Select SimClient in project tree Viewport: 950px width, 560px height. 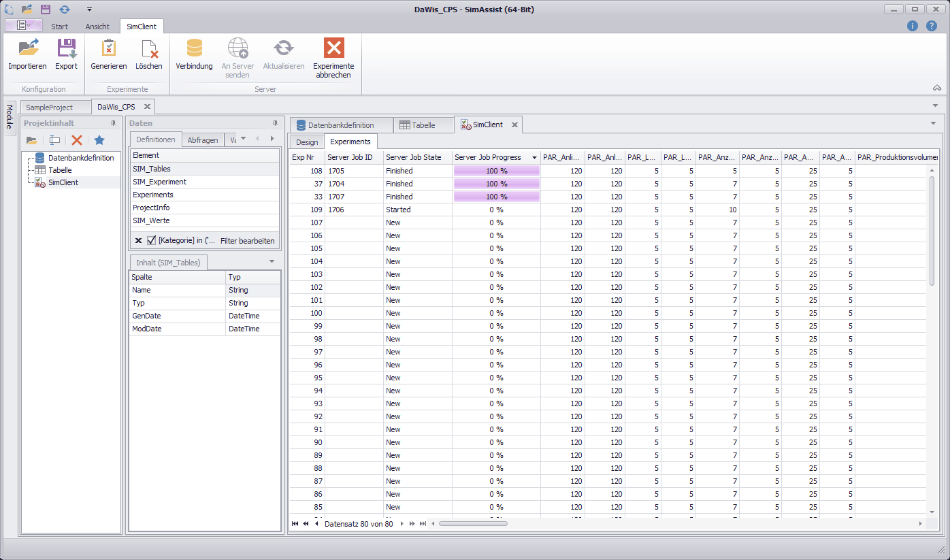pos(63,182)
